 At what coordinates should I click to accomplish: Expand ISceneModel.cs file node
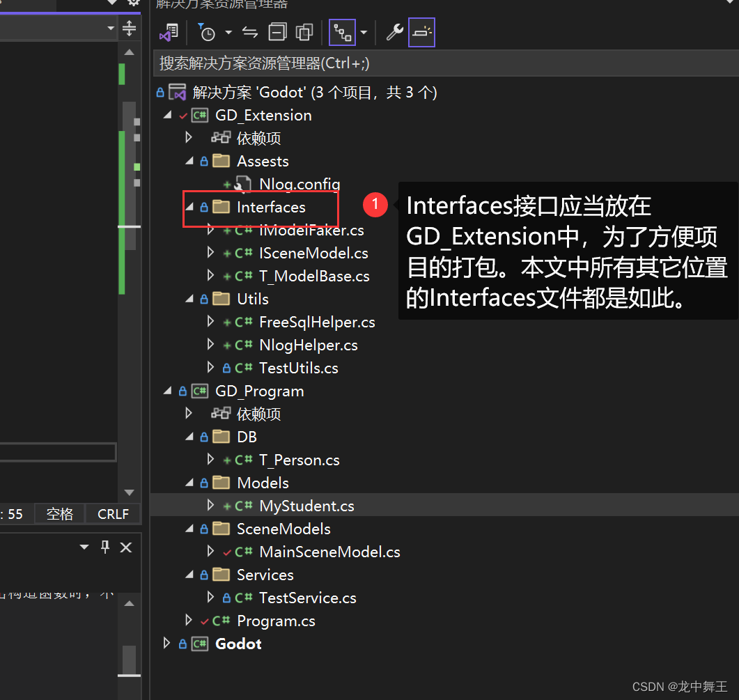pyautogui.click(x=210, y=253)
